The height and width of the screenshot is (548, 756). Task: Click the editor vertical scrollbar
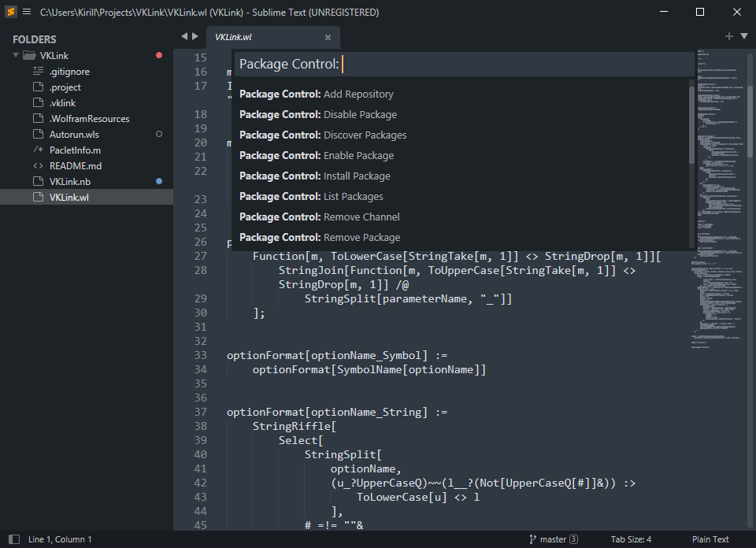750,121
